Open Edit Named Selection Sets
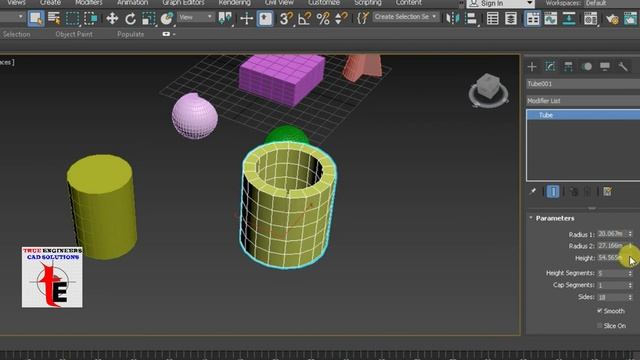This screenshot has height=360, width=640. (362, 18)
